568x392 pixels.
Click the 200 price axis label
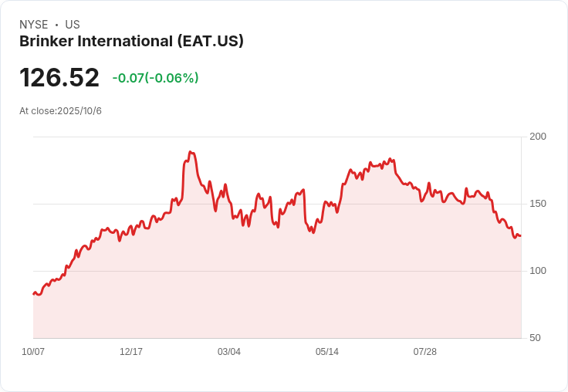(x=538, y=137)
